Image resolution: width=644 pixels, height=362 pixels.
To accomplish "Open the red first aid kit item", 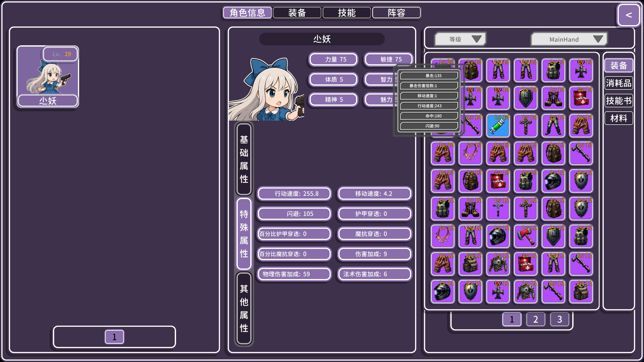I will (x=581, y=98).
